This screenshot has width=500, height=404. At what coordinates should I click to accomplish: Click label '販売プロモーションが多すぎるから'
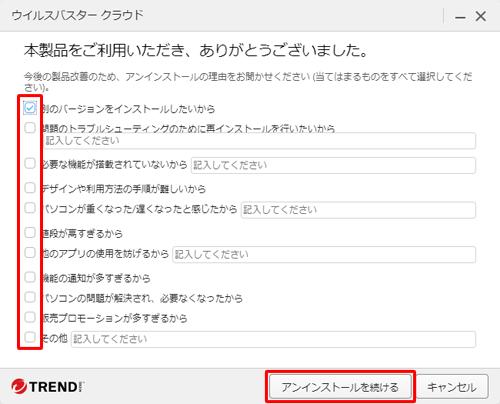coord(115,318)
